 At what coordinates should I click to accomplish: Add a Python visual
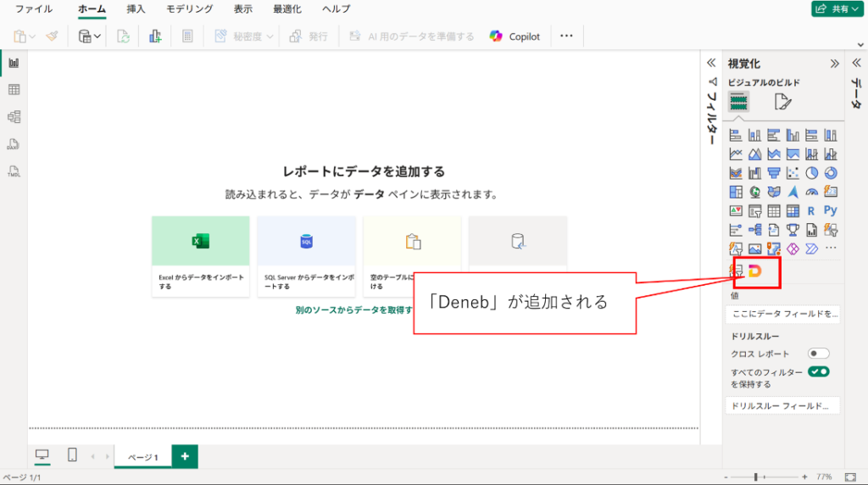coord(831,210)
